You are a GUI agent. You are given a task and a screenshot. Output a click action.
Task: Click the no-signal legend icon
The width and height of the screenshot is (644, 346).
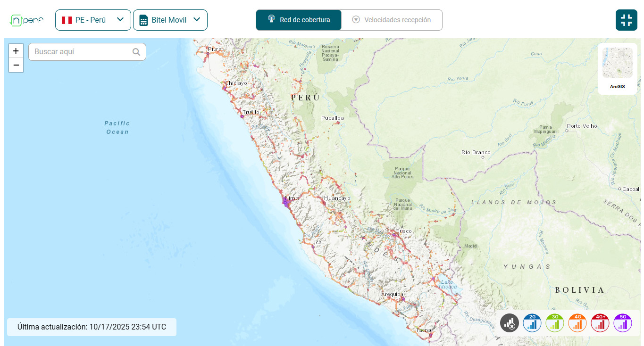509,323
